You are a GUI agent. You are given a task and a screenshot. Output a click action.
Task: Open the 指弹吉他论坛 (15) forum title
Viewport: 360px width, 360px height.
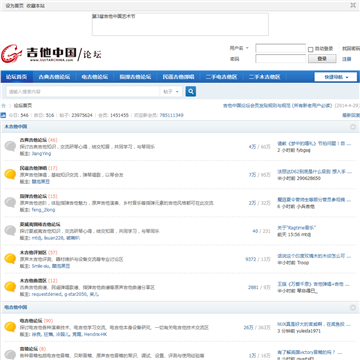33,196
